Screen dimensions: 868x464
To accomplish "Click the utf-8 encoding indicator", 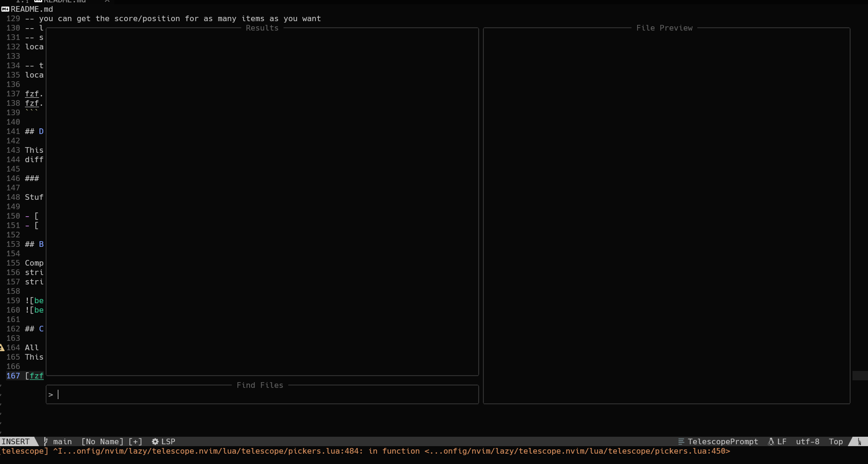I will point(808,442).
